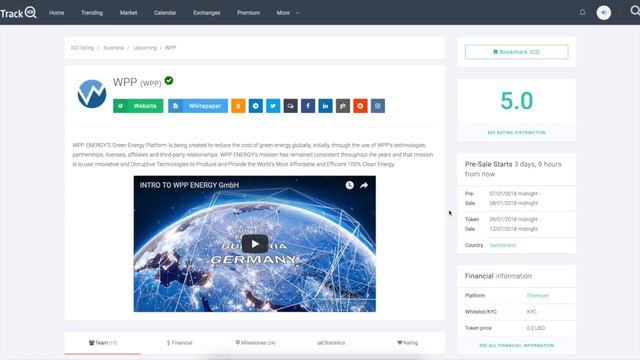Open Market in the navbar

tap(129, 13)
